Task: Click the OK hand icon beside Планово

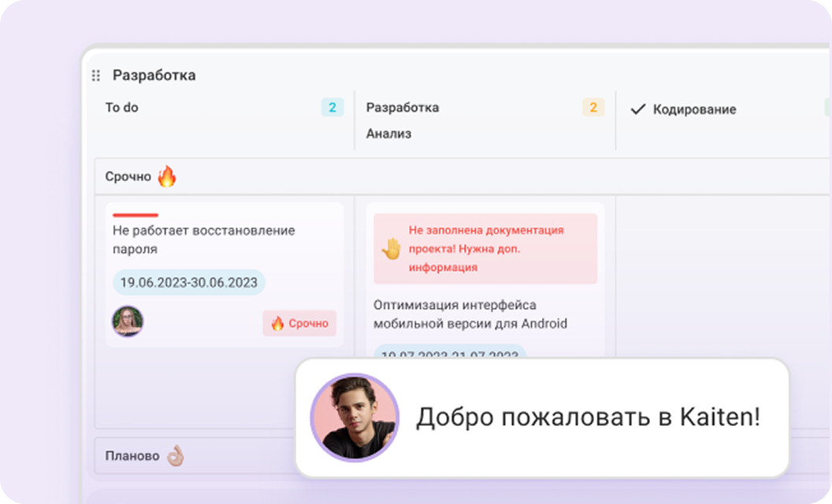Action: tap(175, 456)
